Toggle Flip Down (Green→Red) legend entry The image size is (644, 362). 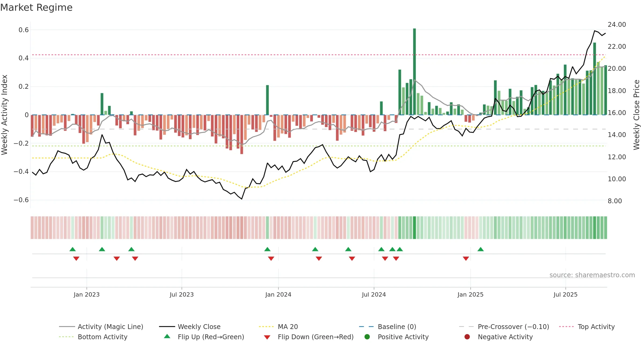[309, 337]
